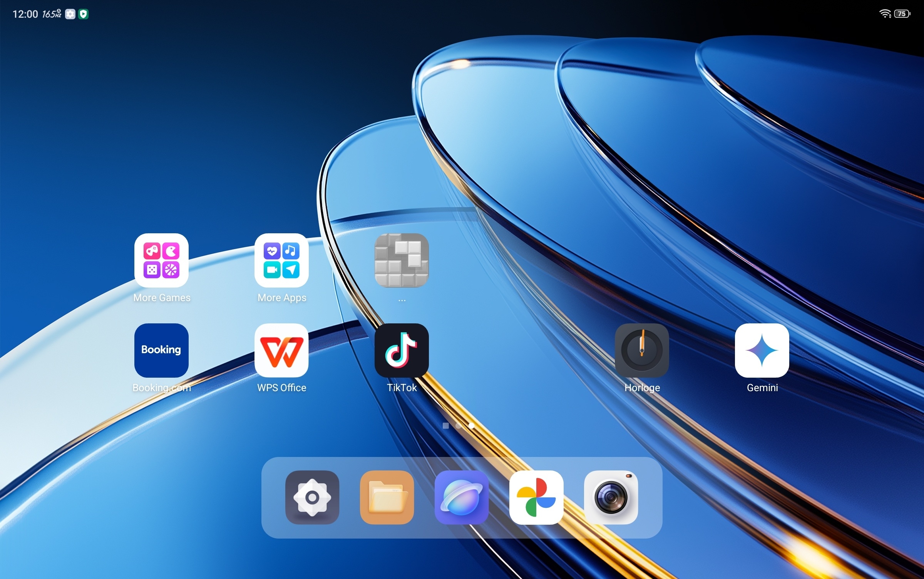Go to first home screen page indicator
This screenshot has width=924, height=579.
point(446,425)
